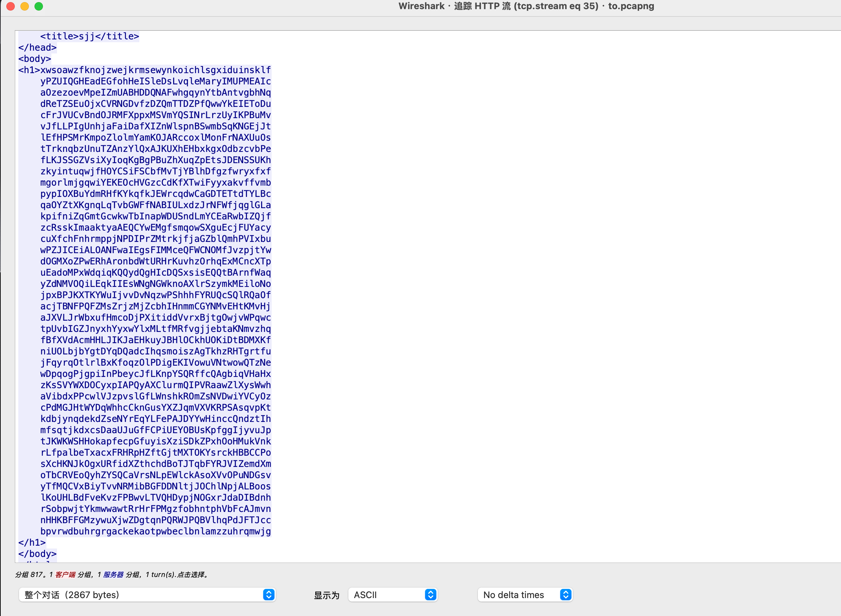
Task: Select the <title>sjj</title> line
Action: (x=89, y=37)
